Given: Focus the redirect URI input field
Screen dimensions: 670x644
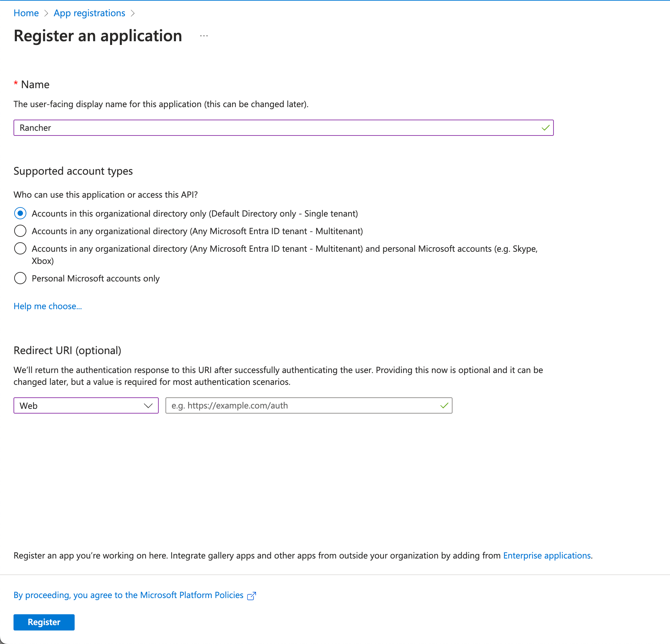Looking at the screenshot, I should [x=301, y=405].
